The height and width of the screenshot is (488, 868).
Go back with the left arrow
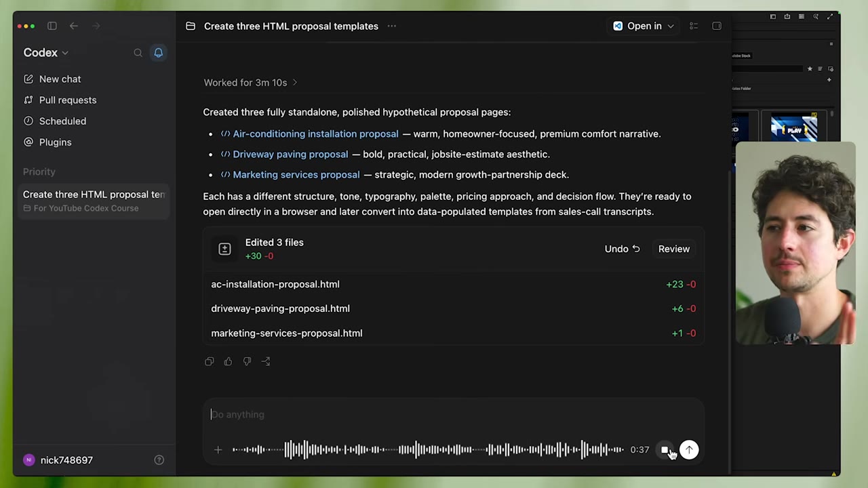[74, 26]
